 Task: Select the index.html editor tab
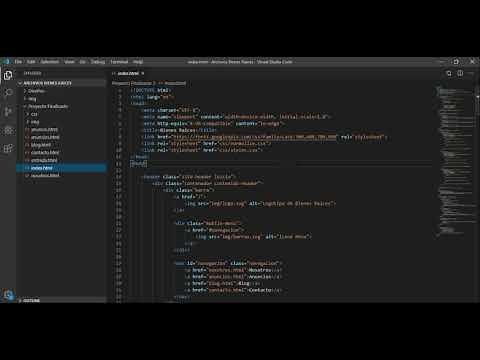128,73
